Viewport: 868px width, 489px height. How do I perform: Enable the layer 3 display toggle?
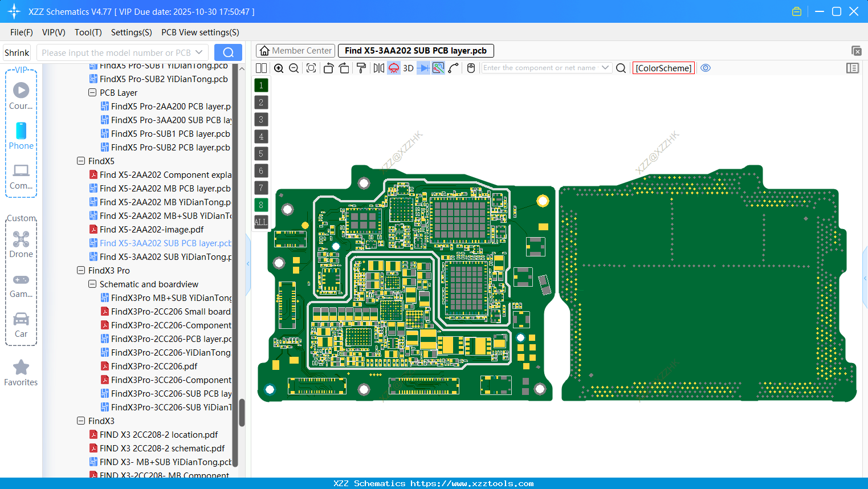(260, 119)
